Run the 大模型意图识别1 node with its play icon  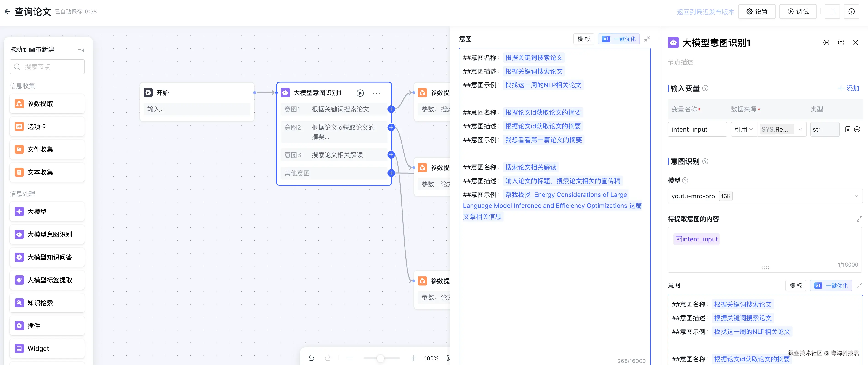click(360, 93)
